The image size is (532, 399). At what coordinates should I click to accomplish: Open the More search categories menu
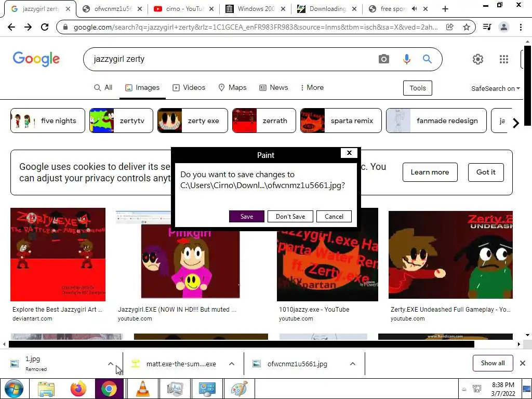pos(312,87)
